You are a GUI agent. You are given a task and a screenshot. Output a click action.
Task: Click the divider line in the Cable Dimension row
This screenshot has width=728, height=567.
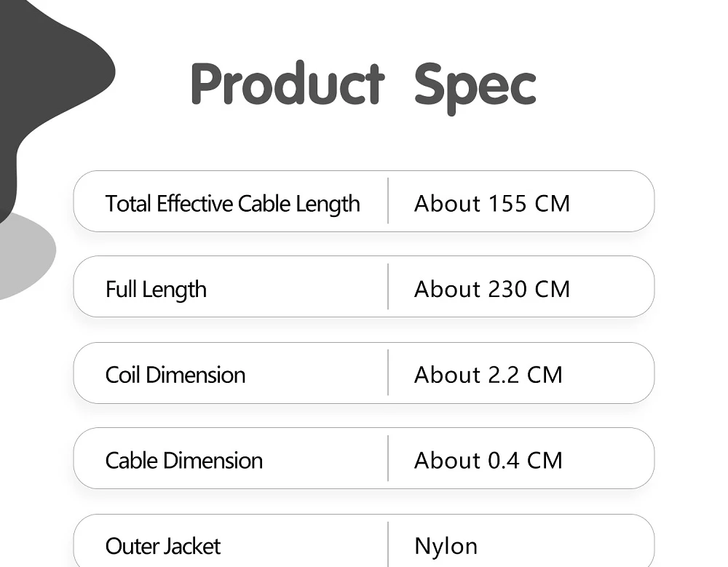point(388,459)
